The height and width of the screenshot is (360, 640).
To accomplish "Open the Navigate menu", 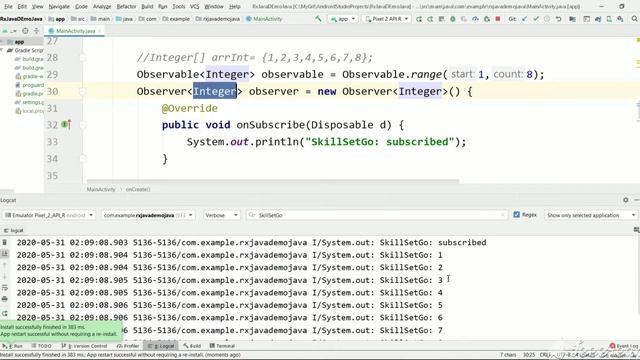I will coord(59,7).
